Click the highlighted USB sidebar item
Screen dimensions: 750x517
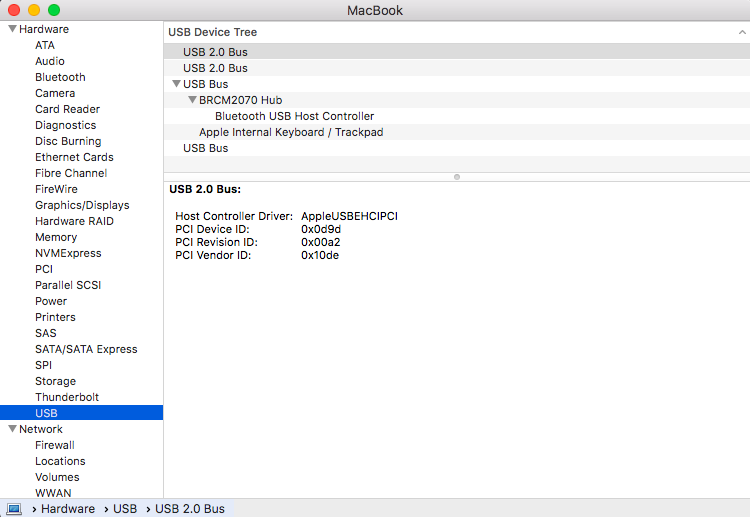(81, 413)
